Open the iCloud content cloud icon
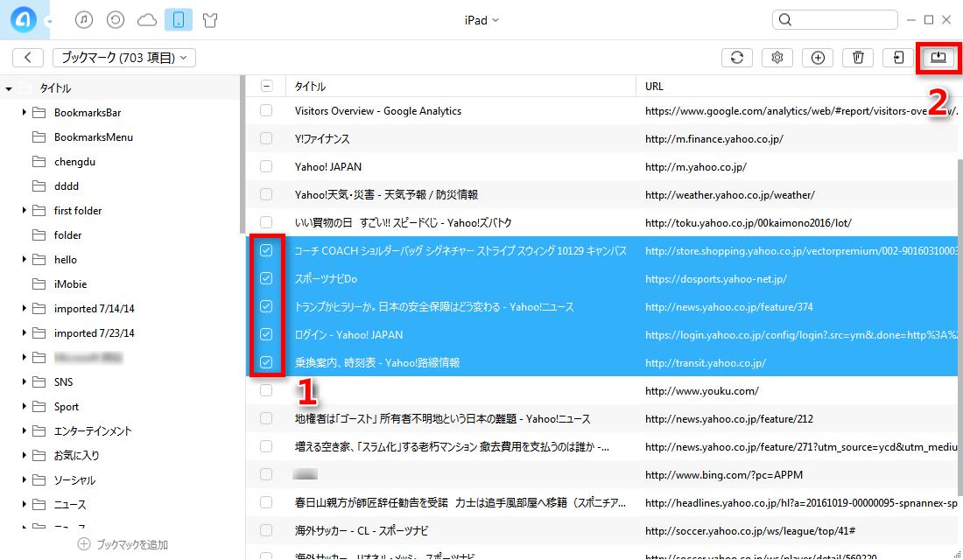This screenshot has height=560, width=963. tap(147, 20)
